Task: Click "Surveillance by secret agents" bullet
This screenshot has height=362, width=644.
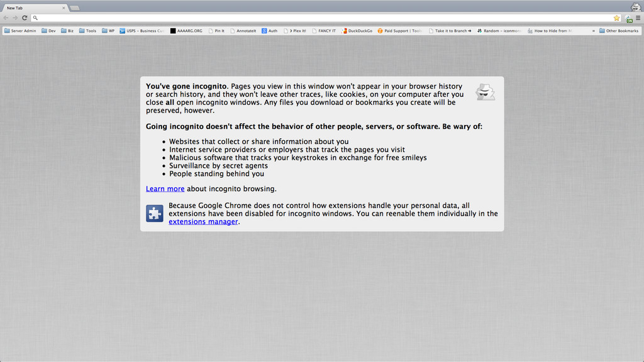Action: click(x=218, y=166)
